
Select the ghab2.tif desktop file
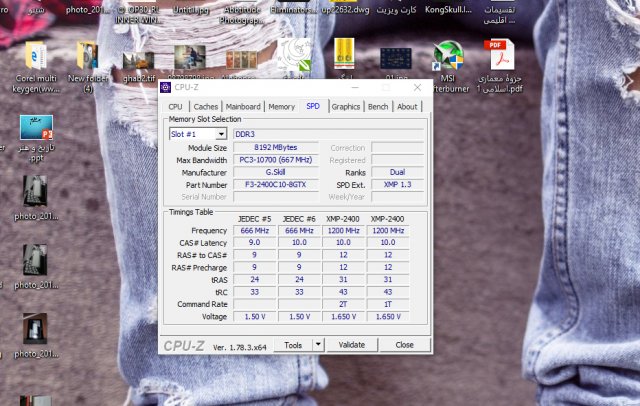(x=139, y=60)
